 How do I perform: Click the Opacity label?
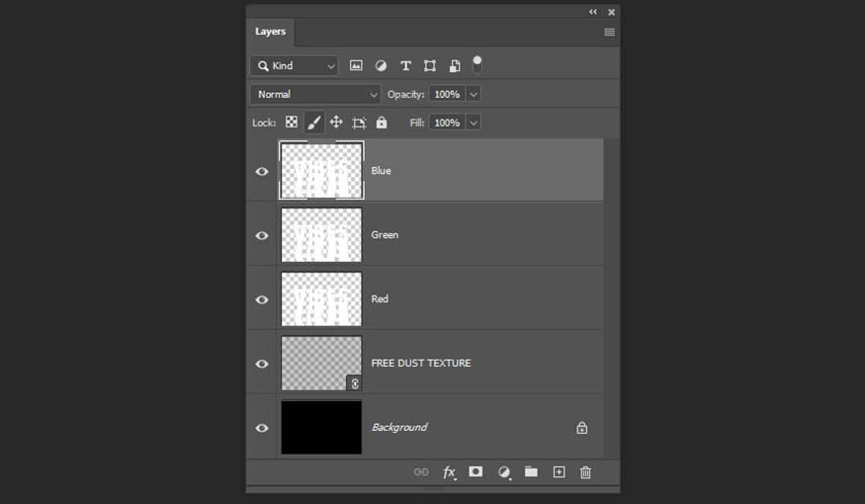pos(405,94)
